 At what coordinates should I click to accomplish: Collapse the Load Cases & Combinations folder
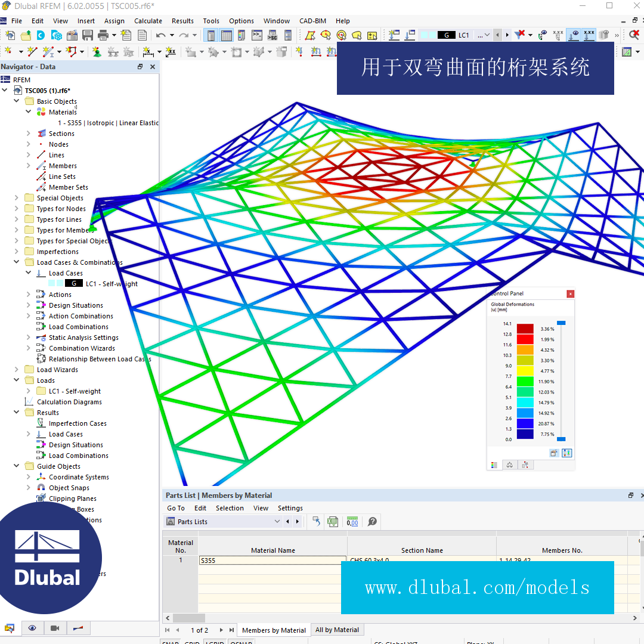(17, 262)
